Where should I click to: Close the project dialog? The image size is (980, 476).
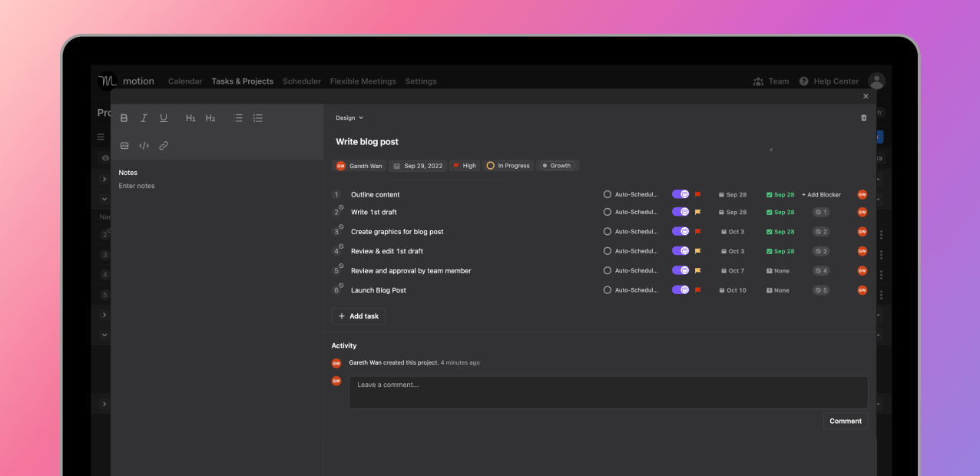866,96
